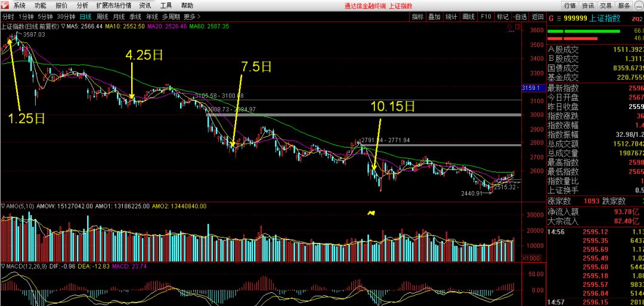Select the 30分钟 period
Viewport: 644px width, 306px height.
click(x=66, y=17)
